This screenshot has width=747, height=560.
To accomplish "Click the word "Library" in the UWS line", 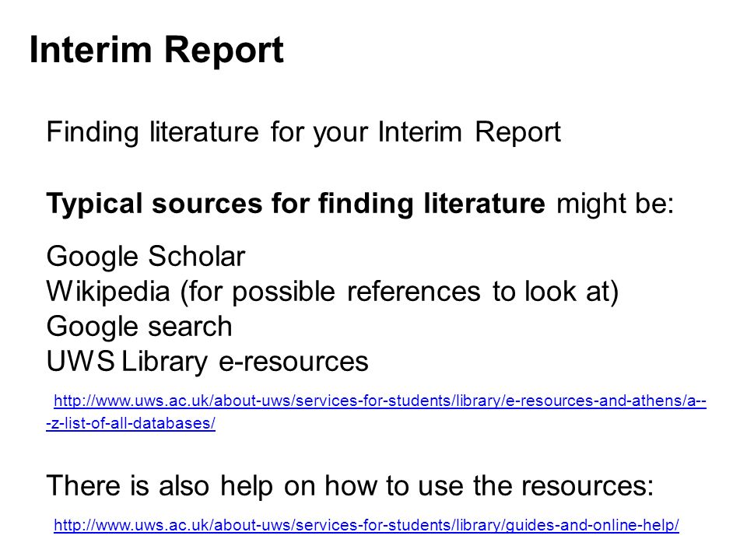I will (x=165, y=362).
